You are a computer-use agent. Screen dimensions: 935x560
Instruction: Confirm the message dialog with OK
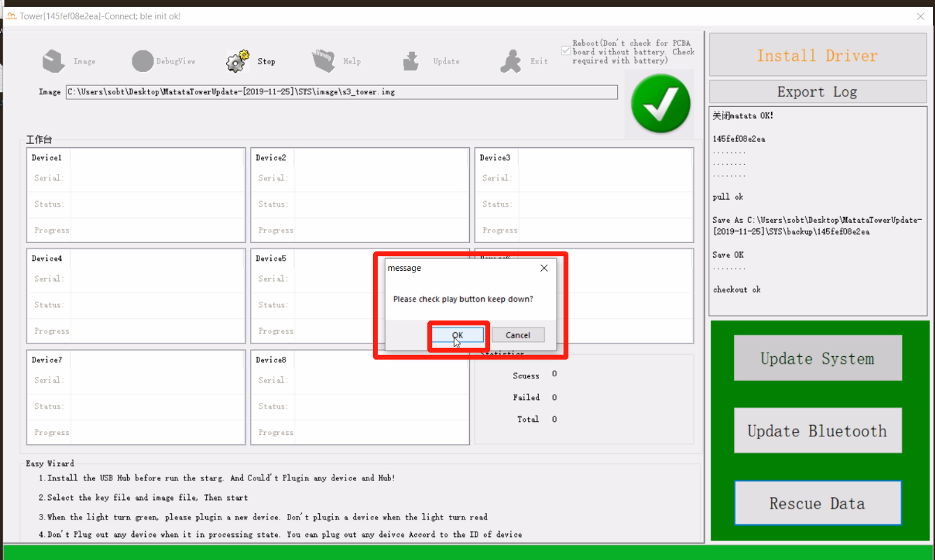(457, 335)
